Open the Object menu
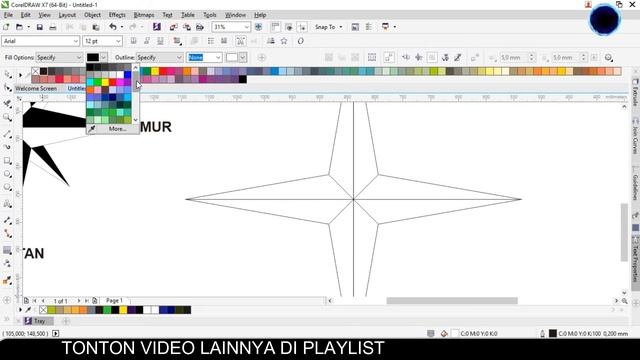This screenshot has height=360, width=640. tap(92, 15)
